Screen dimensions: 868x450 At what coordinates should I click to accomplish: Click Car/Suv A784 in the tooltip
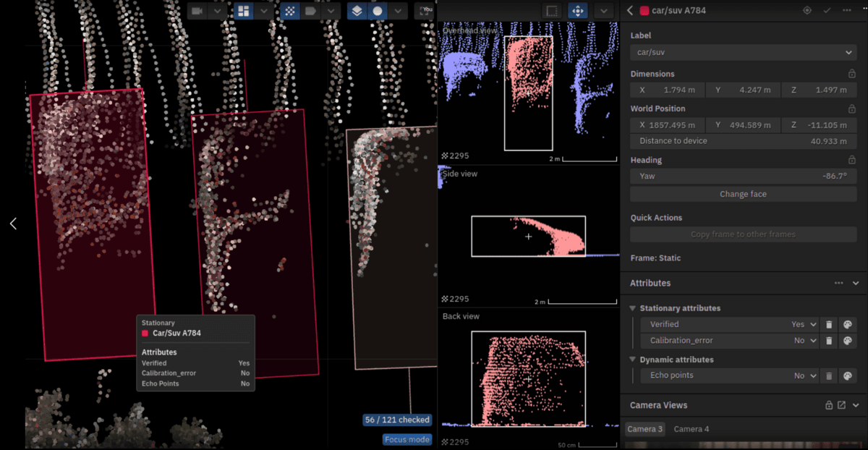coord(176,334)
